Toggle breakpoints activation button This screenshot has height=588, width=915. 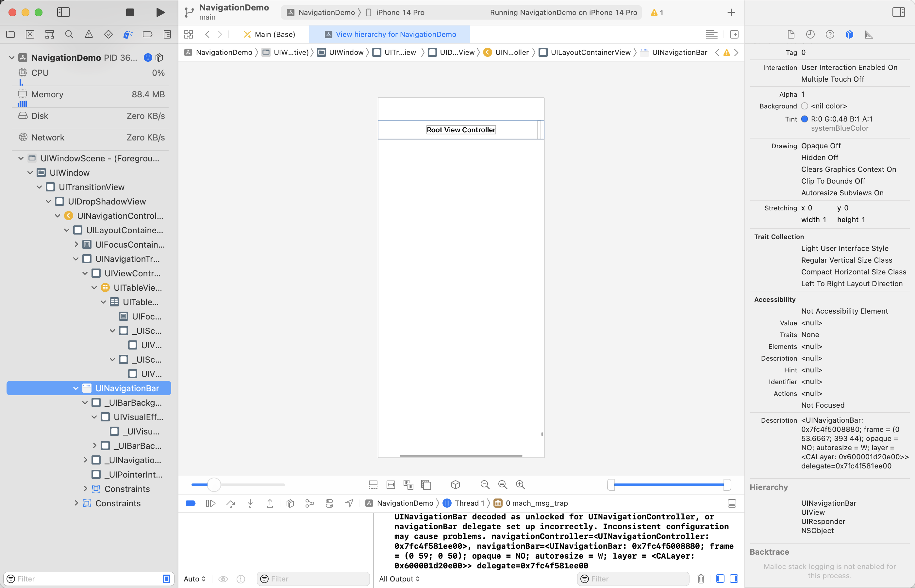[x=191, y=504]
